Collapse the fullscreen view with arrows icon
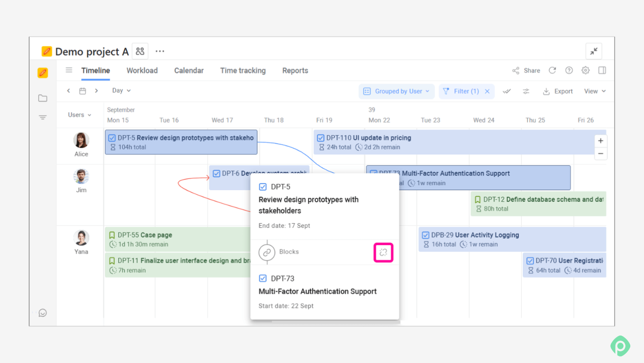Screen dimensions: 644x363 [594, 51]
